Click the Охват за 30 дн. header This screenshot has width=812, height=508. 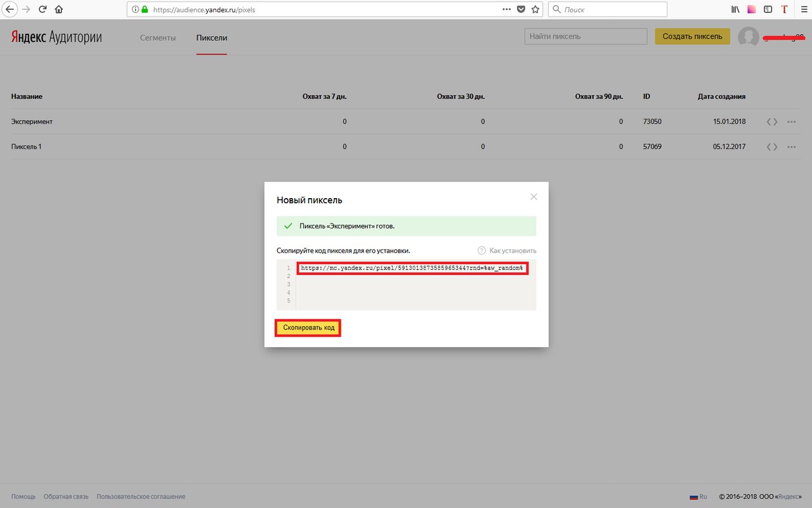pos(461,97)
